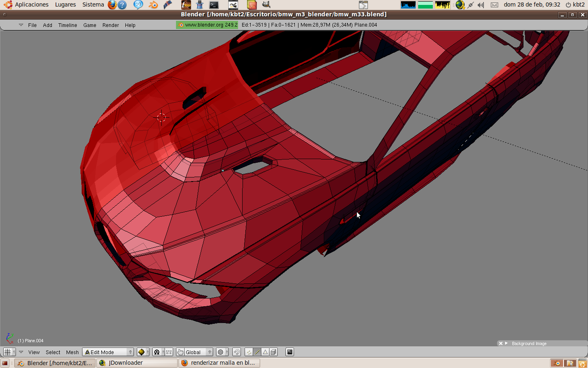This screenshot has height=368, width=588.
Task: Toggle occlude background geometry cube icon
Action: tap(274, 352)
